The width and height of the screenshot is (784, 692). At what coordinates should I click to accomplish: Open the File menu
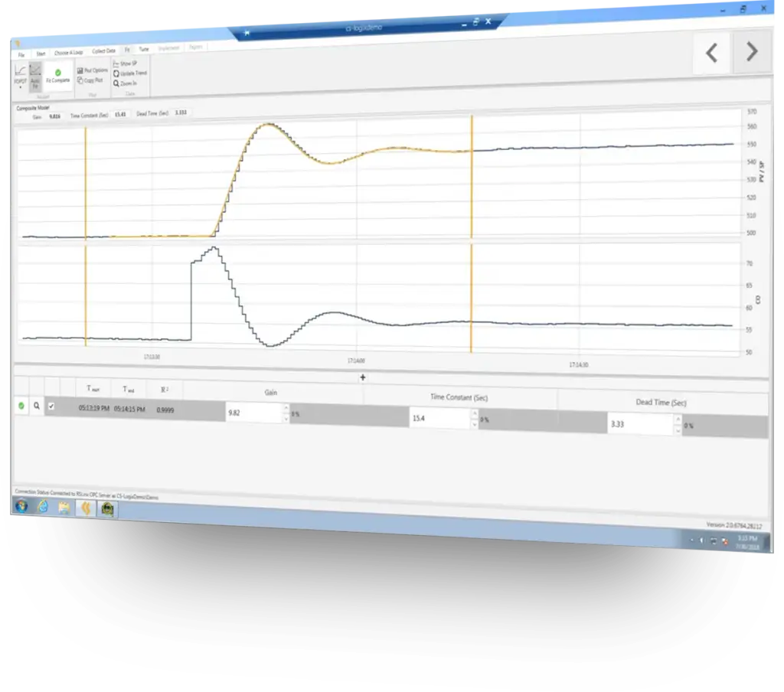[21, 55]
